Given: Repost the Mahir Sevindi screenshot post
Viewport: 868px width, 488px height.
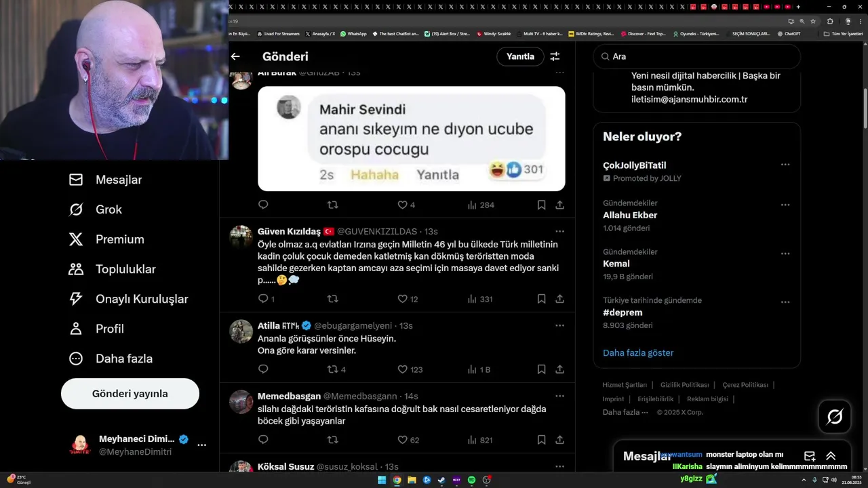Looking at the screenshot, I should pyautogui.click(x=333, y=205).
